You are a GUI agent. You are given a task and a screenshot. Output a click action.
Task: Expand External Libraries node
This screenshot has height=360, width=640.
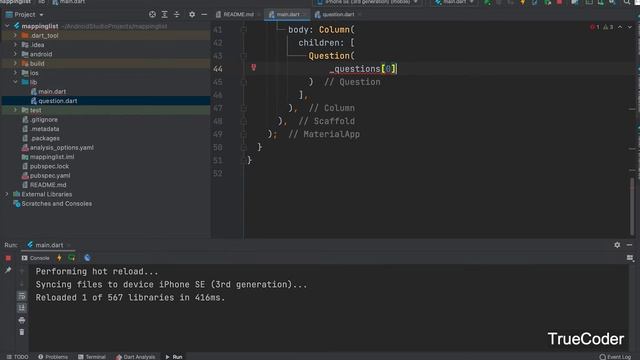[7, 194]
